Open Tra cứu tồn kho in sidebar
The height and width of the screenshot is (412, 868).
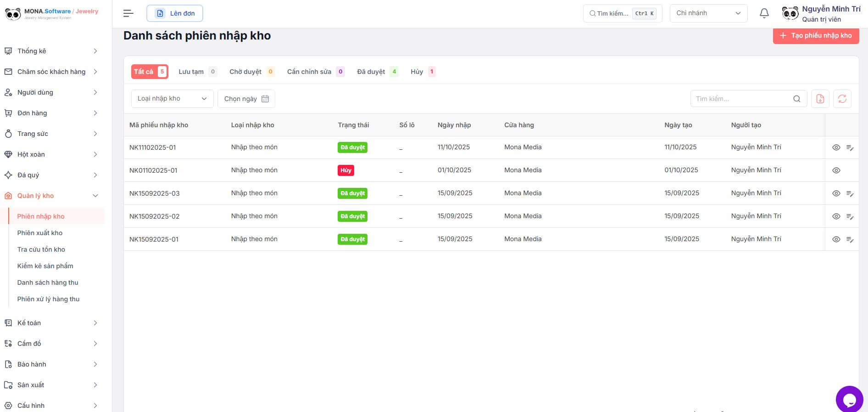click(x=41, y=249)
